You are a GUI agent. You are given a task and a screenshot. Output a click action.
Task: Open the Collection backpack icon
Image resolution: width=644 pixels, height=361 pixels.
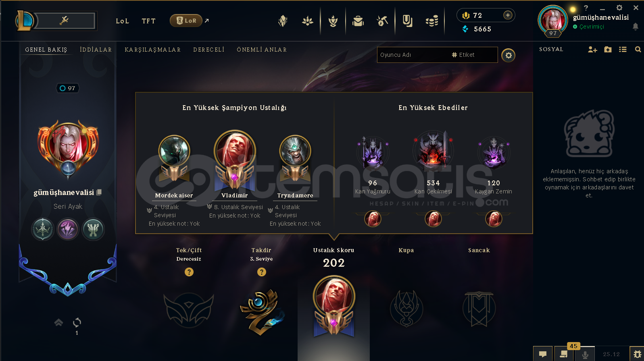pyautogui.click(x=358, y=21)
